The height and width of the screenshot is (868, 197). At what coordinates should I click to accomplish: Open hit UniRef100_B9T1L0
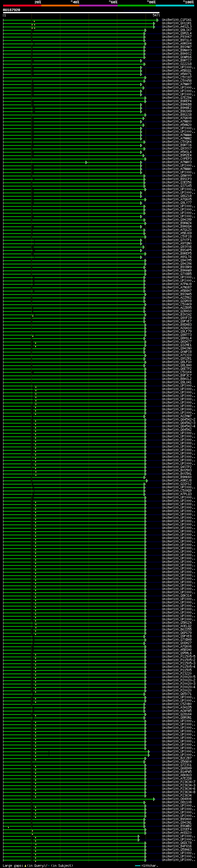[177, 40]
